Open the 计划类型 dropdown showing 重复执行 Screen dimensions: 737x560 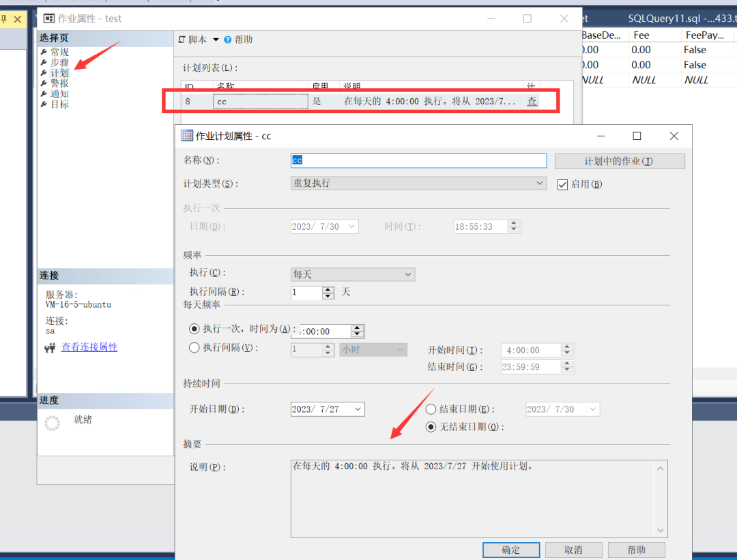pyautogui.click(x=418, y=183)
